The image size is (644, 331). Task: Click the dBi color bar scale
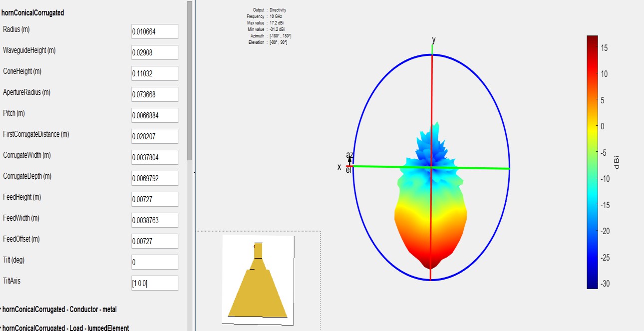[x=592, y=162]
